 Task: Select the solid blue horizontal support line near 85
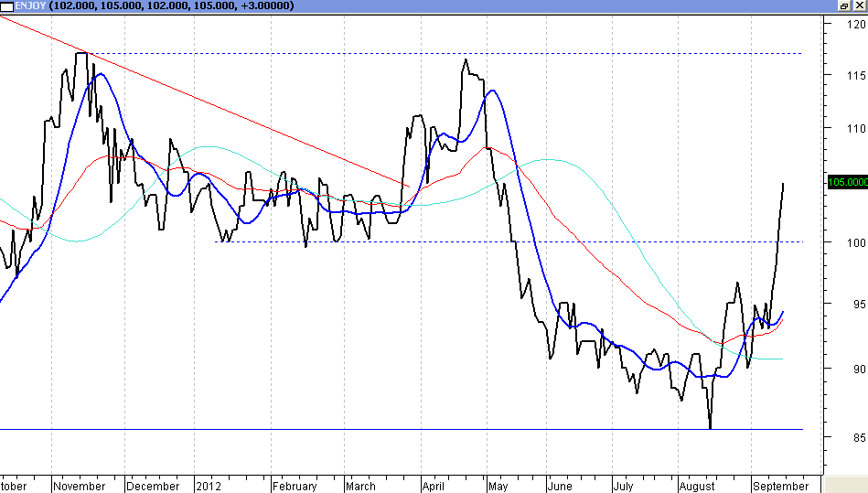402,429
